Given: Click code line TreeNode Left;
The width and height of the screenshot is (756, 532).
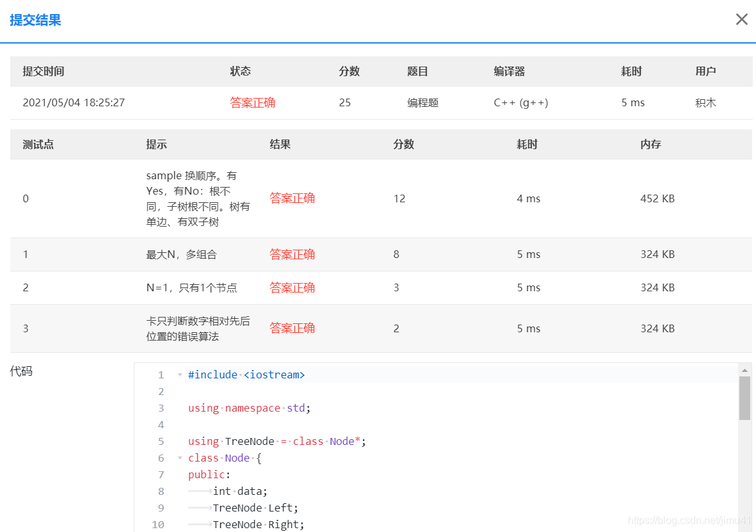Looking at the screenshot, I should 255,508.
